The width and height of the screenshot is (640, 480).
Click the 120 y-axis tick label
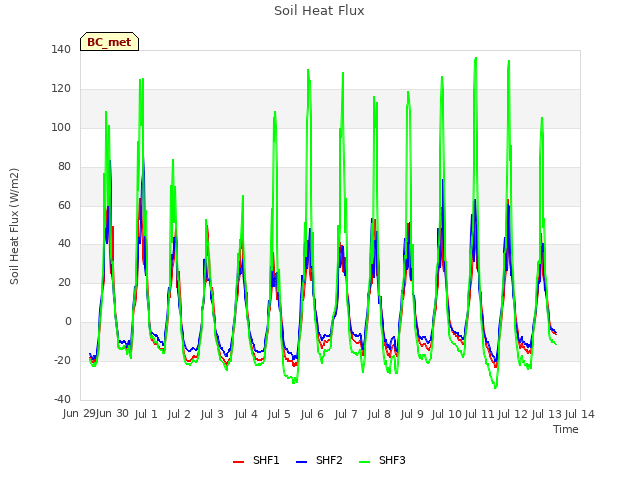click(x=61, y=89)
